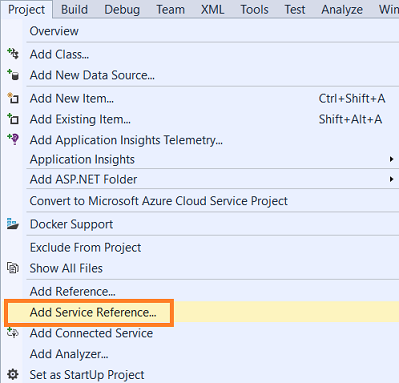The width and height of the screenshot is (399, 383).
Task: Expand the Application Insights submenu arrow
Action: point(391,159)
